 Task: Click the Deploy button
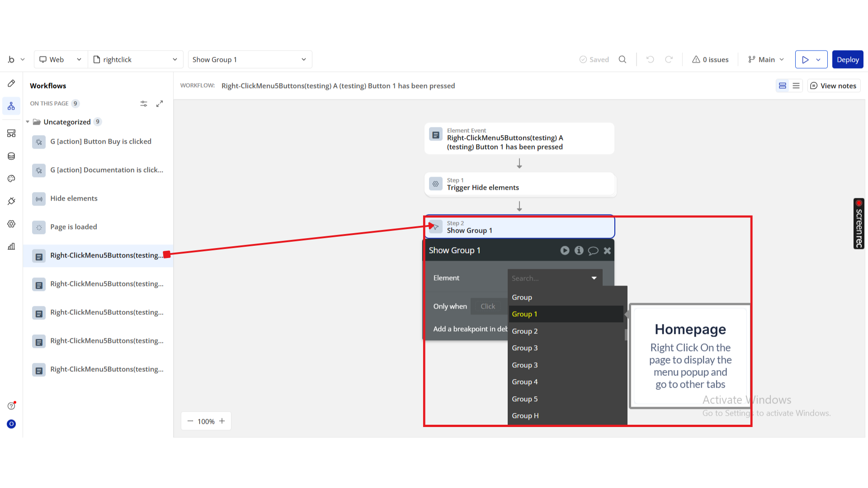click(847, 60)
